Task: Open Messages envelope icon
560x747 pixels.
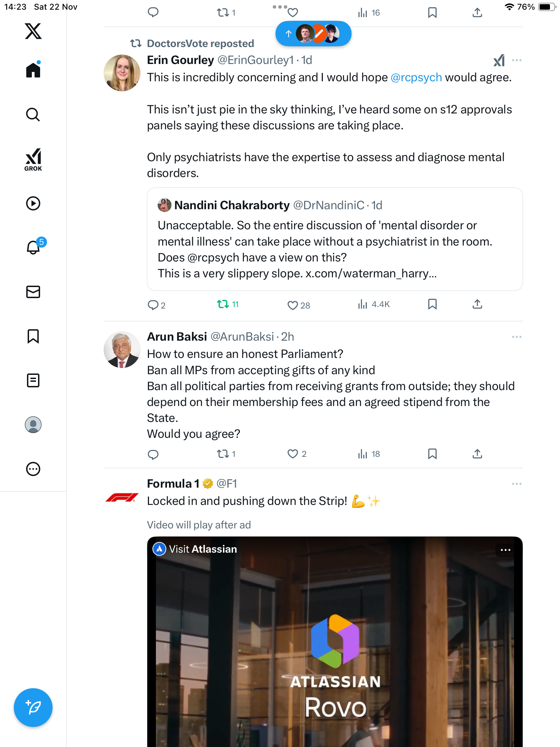Action: (x=33, y=292)
